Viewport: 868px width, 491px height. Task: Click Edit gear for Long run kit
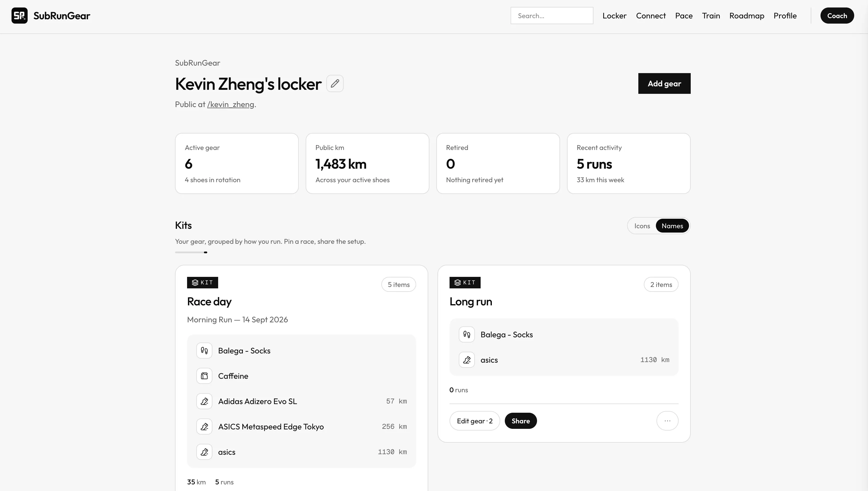[475, 421]
